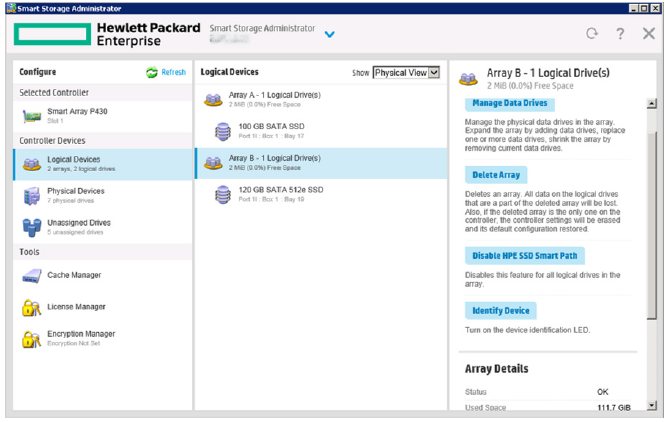Click the Array Details heading
The image size is (665, 422).
tap(497, 369)
